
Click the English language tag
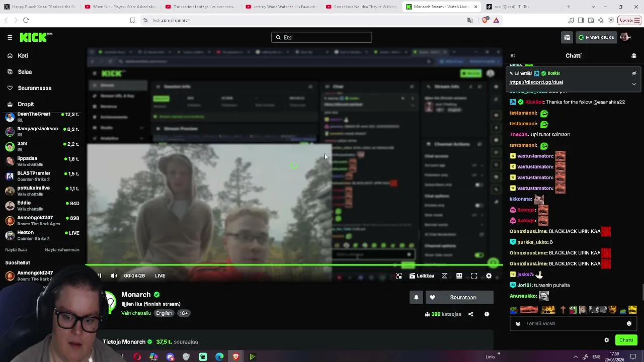pos(164,313)
